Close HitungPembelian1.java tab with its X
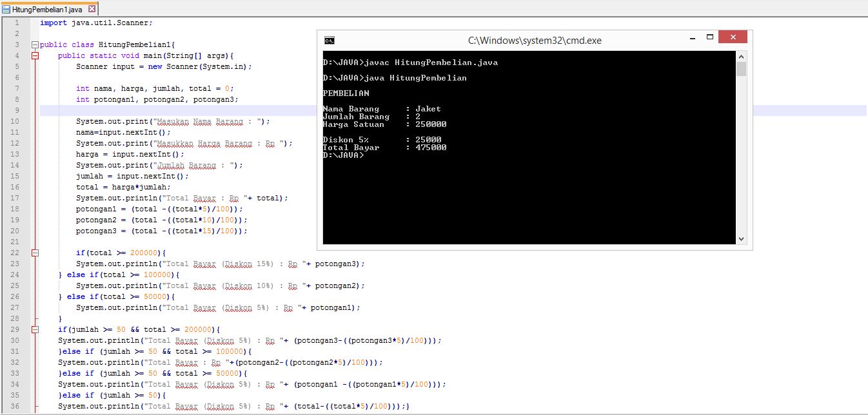The width and height of the screenshot is (868, 415). (x=91, y=10)
